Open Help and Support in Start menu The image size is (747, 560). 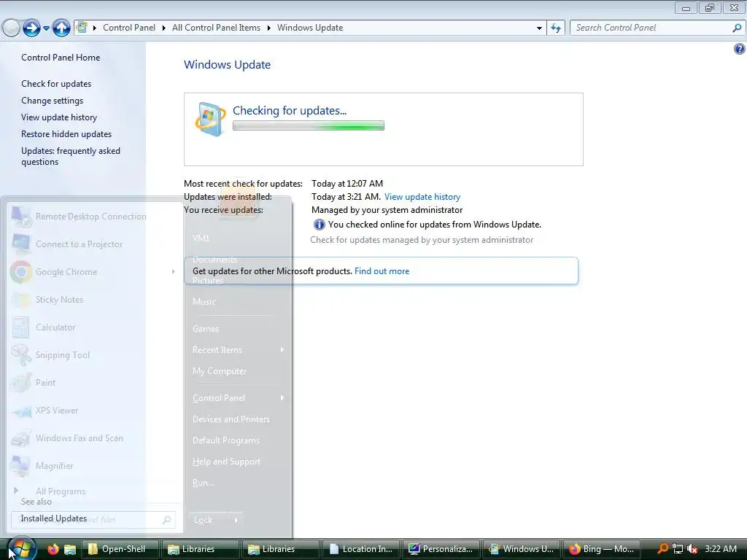coord(226,462)
